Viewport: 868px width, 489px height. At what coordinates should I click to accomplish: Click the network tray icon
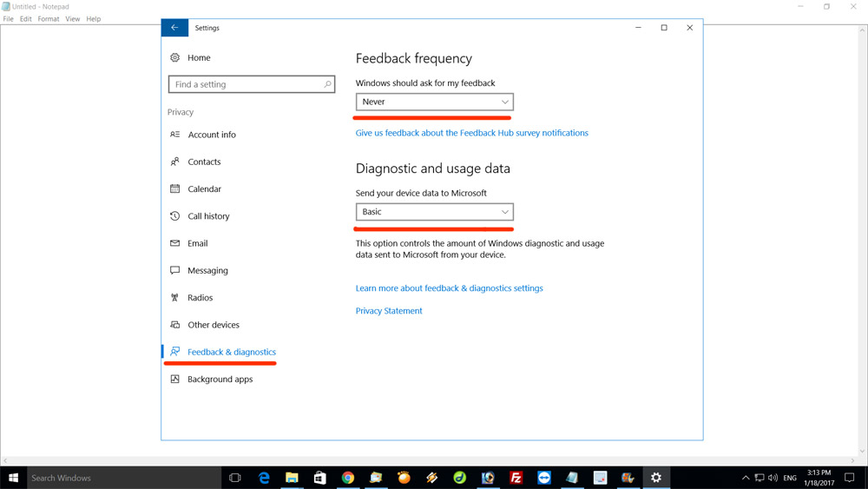click(759, 478)
